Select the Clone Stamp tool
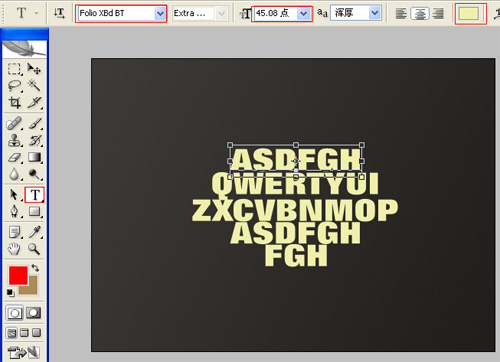 tap(14, 140)
